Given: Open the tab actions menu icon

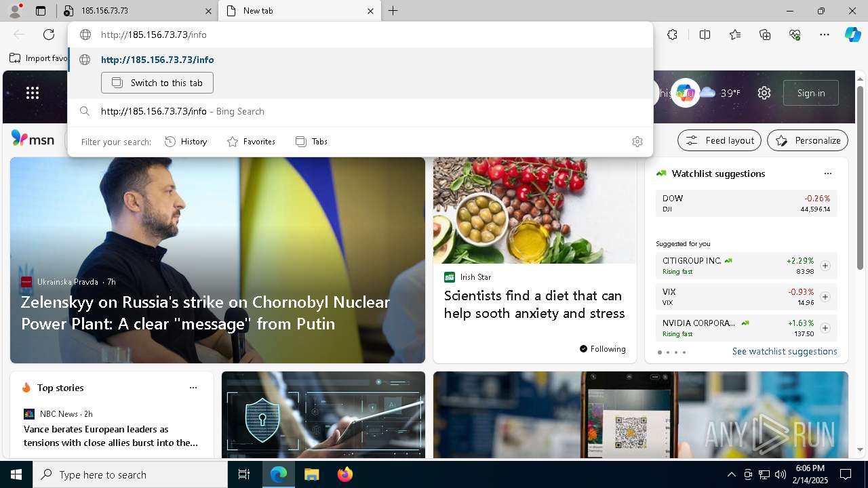Looking at the screenshot, I should pyautogui.click(x=41, y=11).
